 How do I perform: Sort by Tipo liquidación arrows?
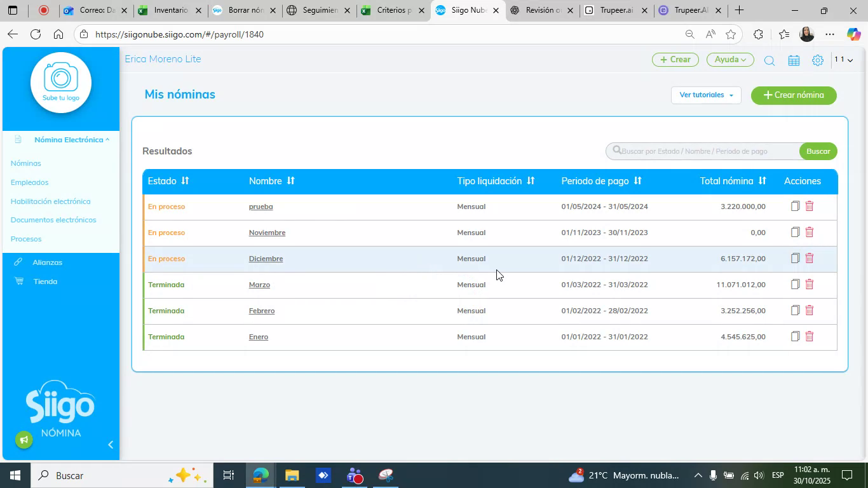[x=531, y=181]
